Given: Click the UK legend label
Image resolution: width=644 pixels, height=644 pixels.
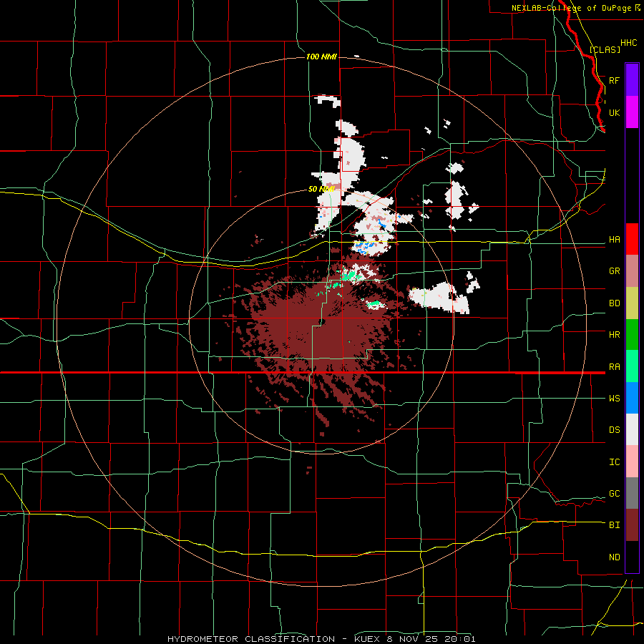Looking at the screenshot, I should (614, 112).
